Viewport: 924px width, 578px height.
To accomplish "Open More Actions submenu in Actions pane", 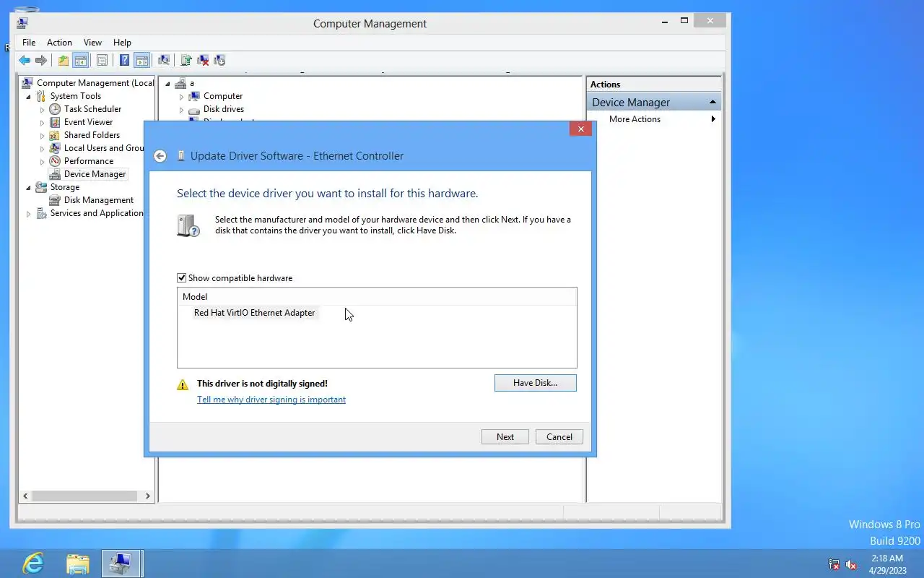I will point(654,119).
